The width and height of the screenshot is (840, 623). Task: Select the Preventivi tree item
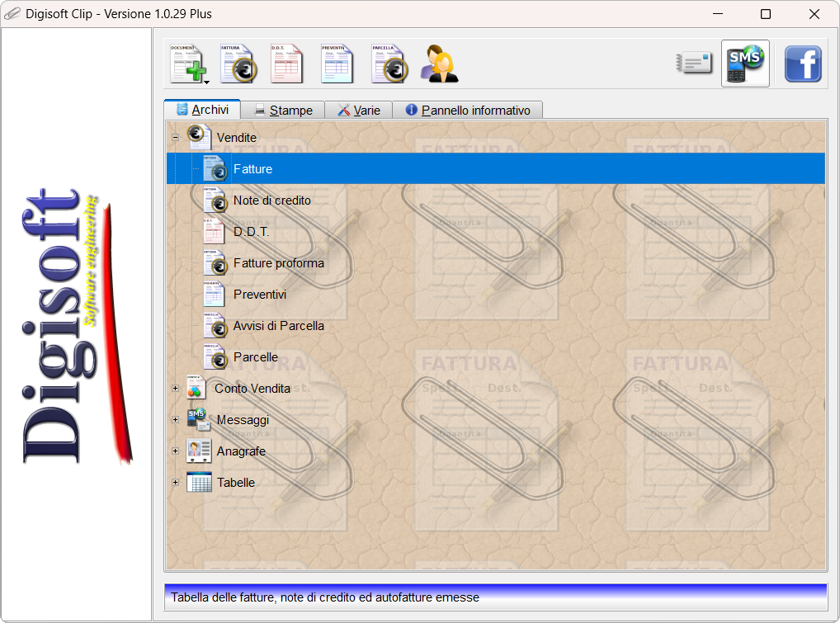260,295
